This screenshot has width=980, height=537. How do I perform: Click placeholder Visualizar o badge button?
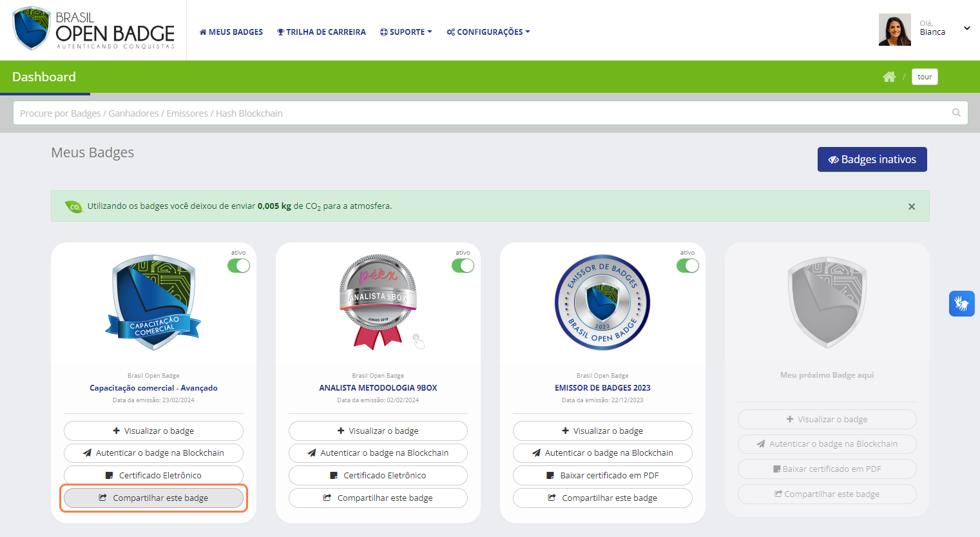tap(827, 419)
